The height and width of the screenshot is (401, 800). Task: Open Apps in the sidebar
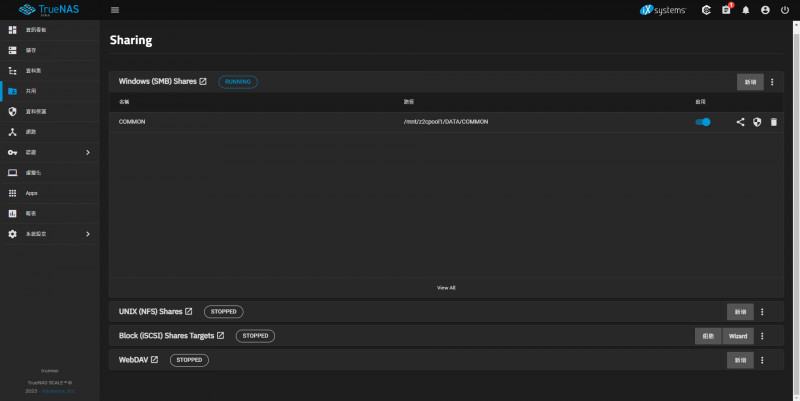32,193
